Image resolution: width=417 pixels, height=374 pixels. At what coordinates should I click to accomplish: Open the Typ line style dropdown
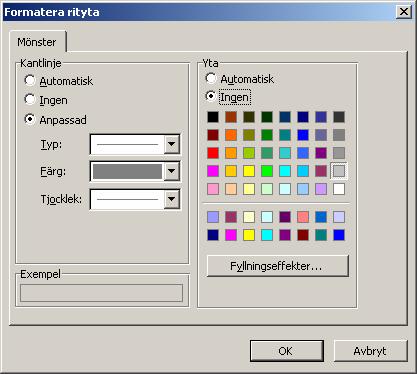(172, 144)
